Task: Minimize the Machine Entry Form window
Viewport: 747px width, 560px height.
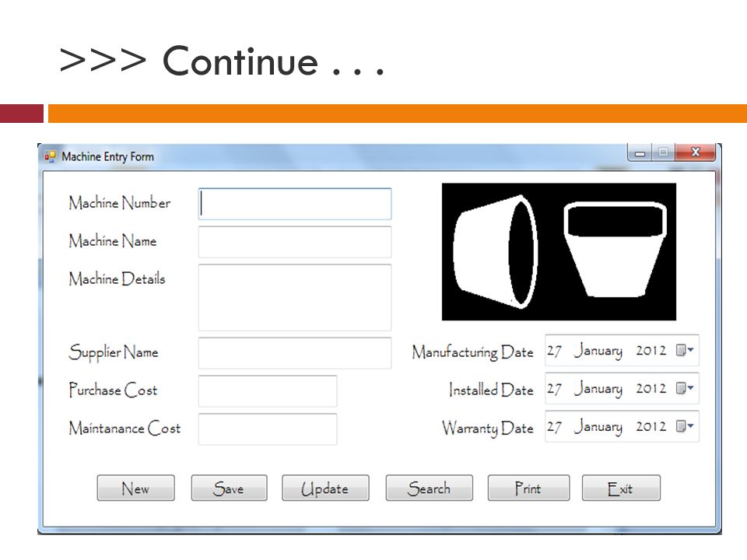Action: coord(640,153)
